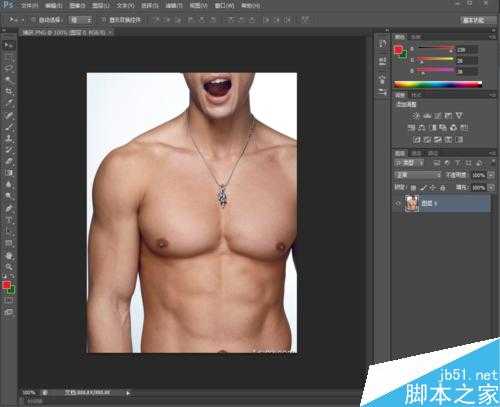Select the Crop tool

pyautogui.click(x=8, y=91)
